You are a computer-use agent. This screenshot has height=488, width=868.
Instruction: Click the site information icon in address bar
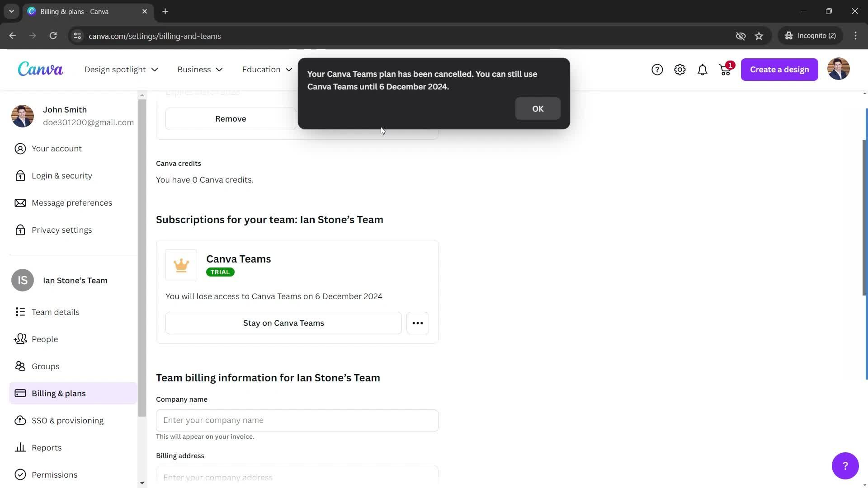pos(77,36)
